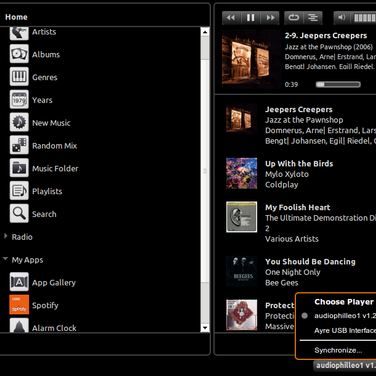Click the Various Artists text
The width and height of the screenshot is (376, 376).
[292, 239]
